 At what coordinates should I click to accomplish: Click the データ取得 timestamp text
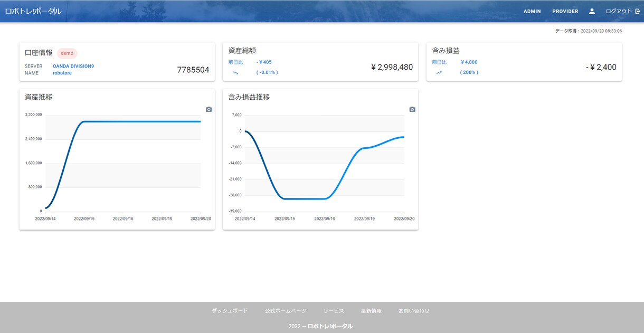589,31
